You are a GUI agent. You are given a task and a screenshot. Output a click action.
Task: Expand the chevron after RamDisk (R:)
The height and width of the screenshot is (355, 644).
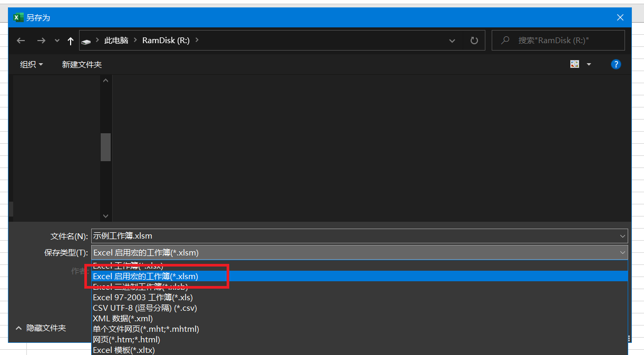click(197, 40)
